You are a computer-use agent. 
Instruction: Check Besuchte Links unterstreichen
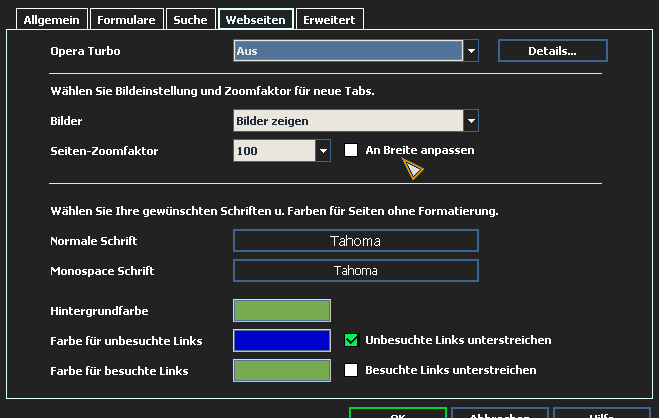351,370
